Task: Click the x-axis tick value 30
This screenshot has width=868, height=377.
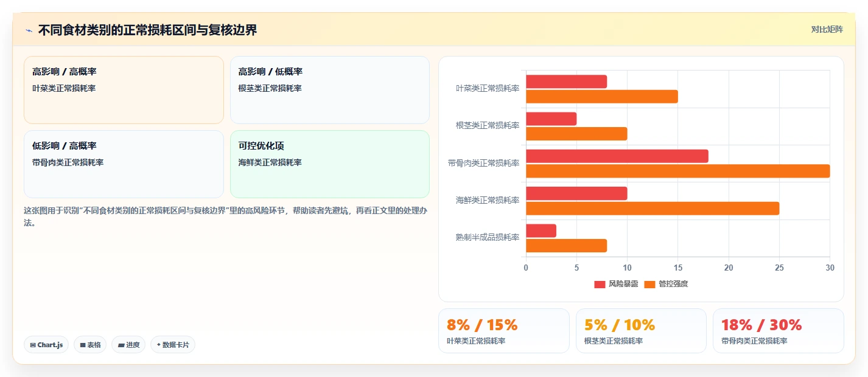Action: point(830,268)
